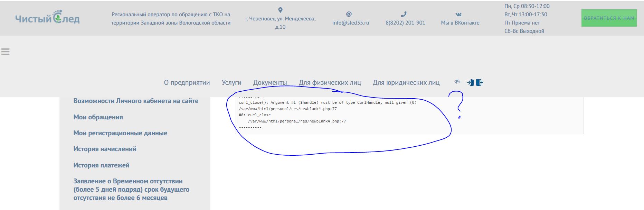This screenshot has width=644, height=210.
Task: Click the login door icon
Action: click(470, 83)
